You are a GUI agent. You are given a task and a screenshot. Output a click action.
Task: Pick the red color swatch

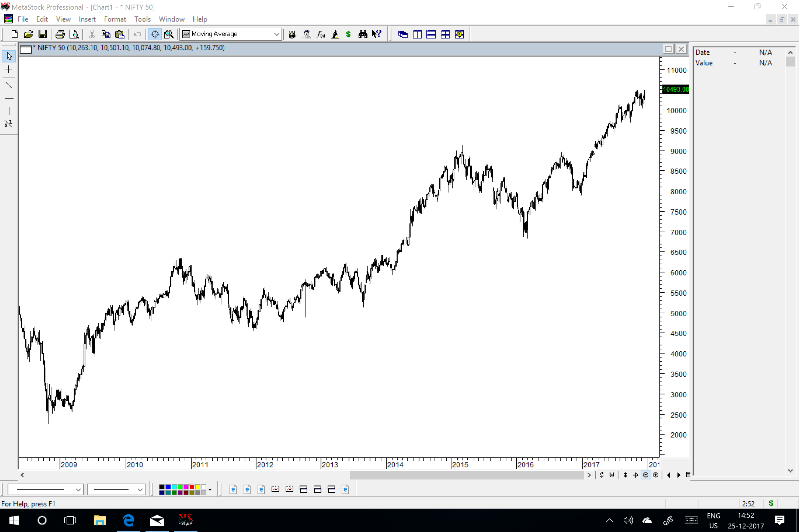[192, 487]
